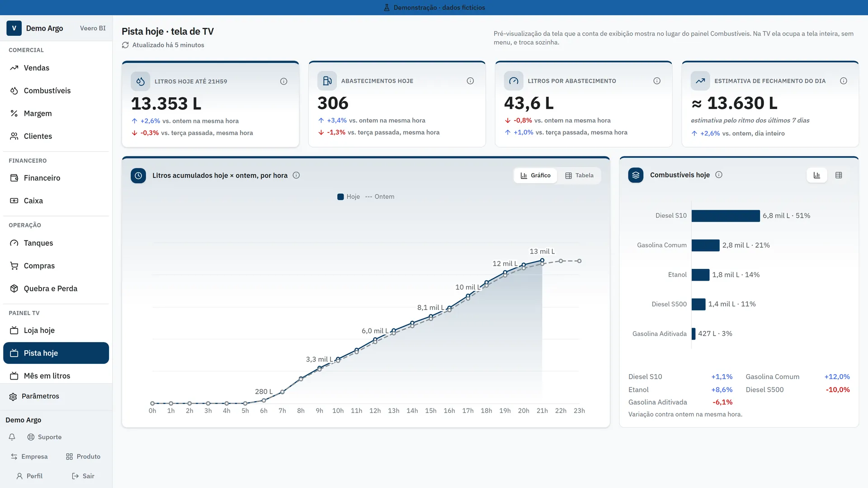The height and width of the screenshot is (488, 868).
Task: Select Gráfico view for hourly litres
Action: click(x=535, y=175)
